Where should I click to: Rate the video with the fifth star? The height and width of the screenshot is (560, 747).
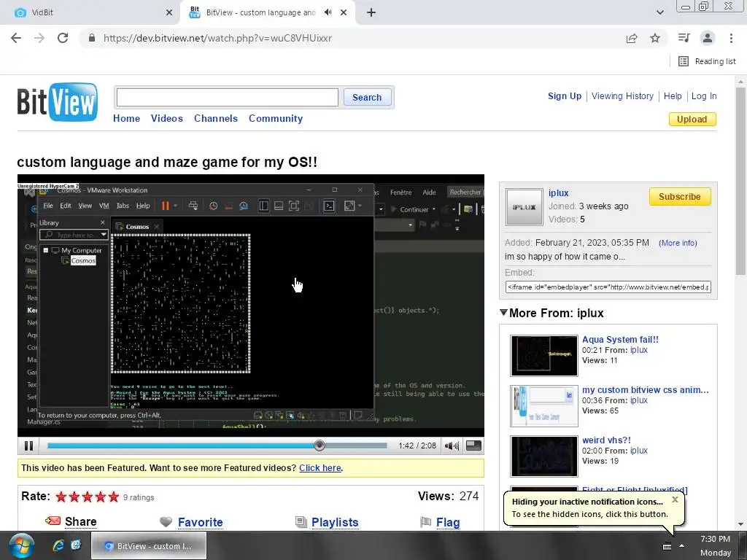pos(113,497)
